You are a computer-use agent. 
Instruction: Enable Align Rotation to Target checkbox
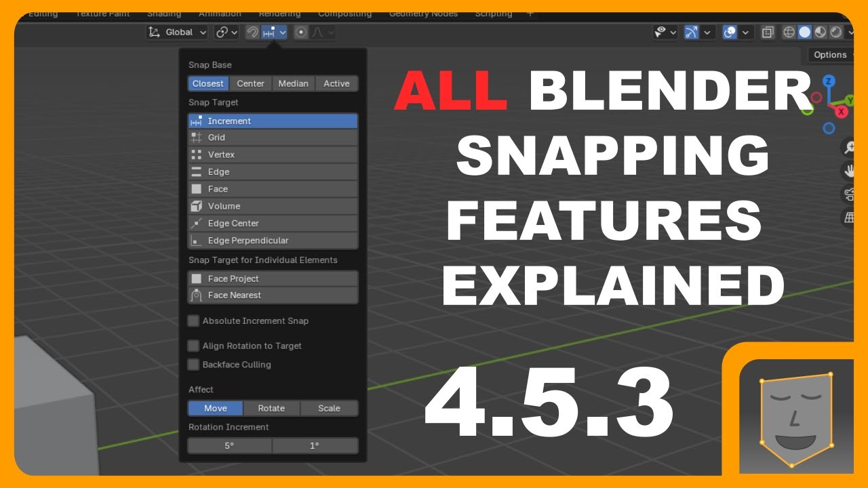194,346
